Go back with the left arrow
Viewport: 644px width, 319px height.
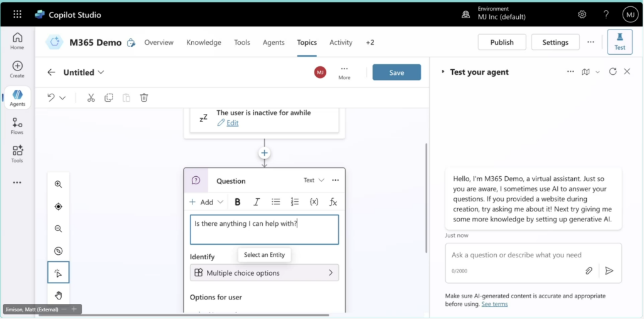pyautogui.click(x=51, y=72)
